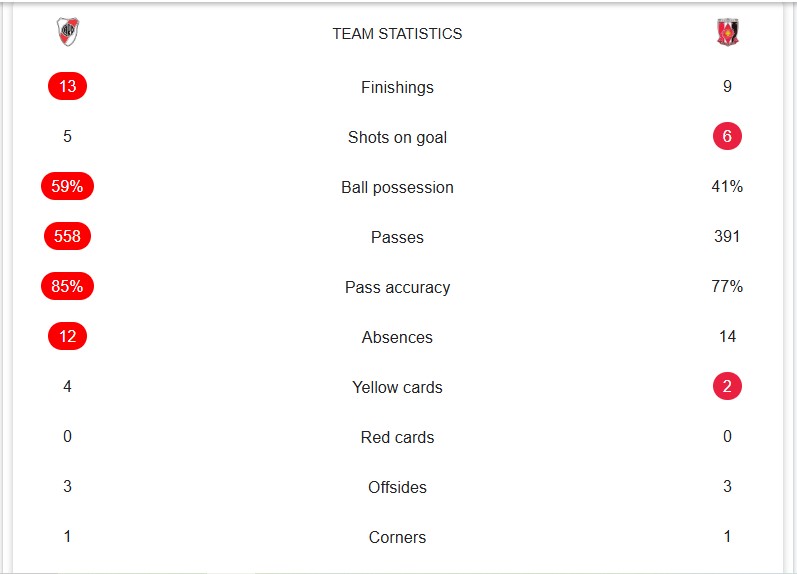The image size is (797, 574).
Task: Click the Finishings stat label
Action: coord(397,88)
